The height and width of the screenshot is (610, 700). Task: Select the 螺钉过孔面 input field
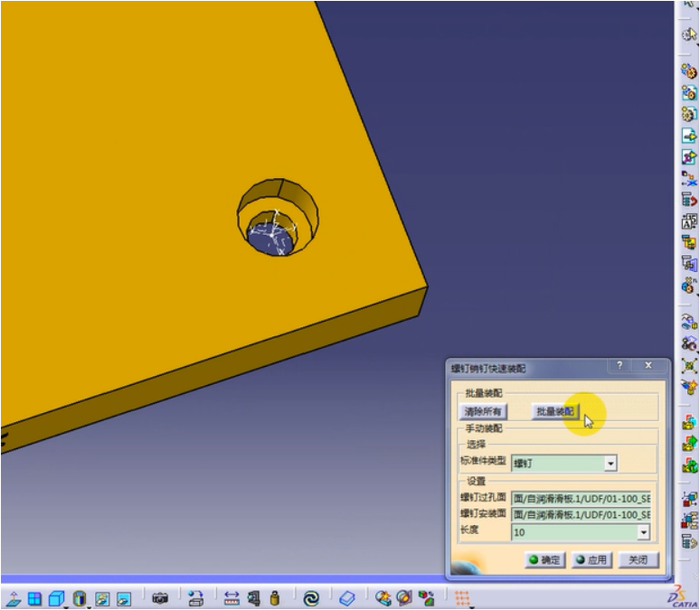[x=581, y=498]
